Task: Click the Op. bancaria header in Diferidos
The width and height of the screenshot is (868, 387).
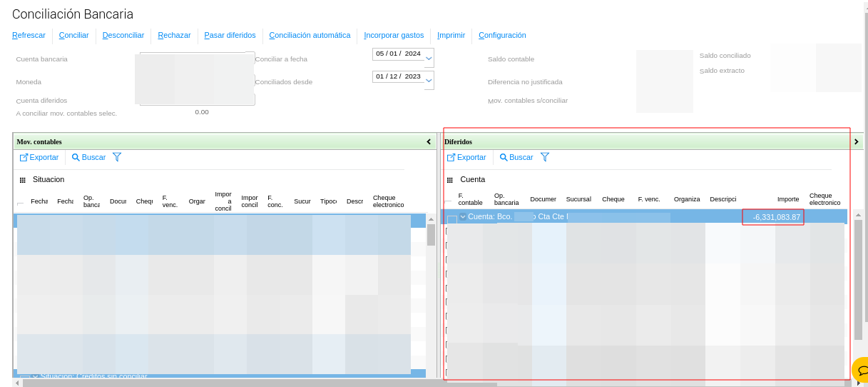Action: [506, 199]
